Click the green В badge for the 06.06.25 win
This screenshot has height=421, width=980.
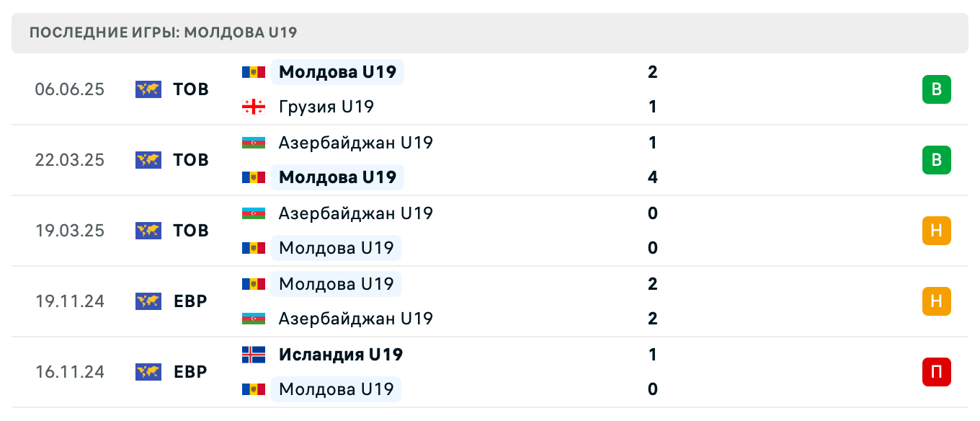tap(937, 89)
